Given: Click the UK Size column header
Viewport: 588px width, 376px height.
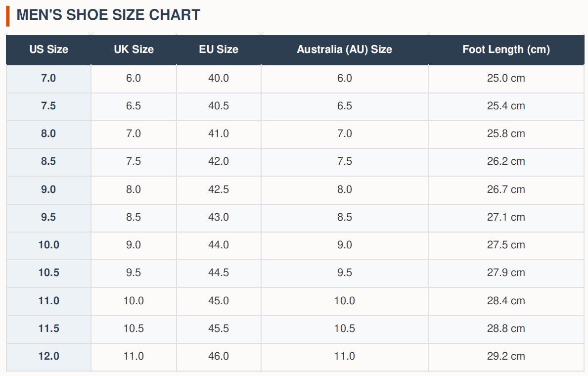Looking at the screenshot, I should [134, 49].
